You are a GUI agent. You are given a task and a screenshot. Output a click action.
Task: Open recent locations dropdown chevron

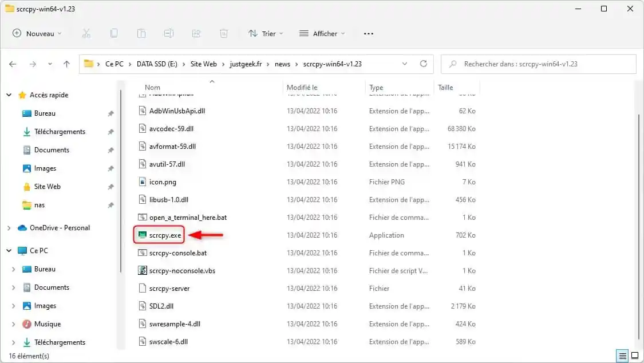(50, 64)
